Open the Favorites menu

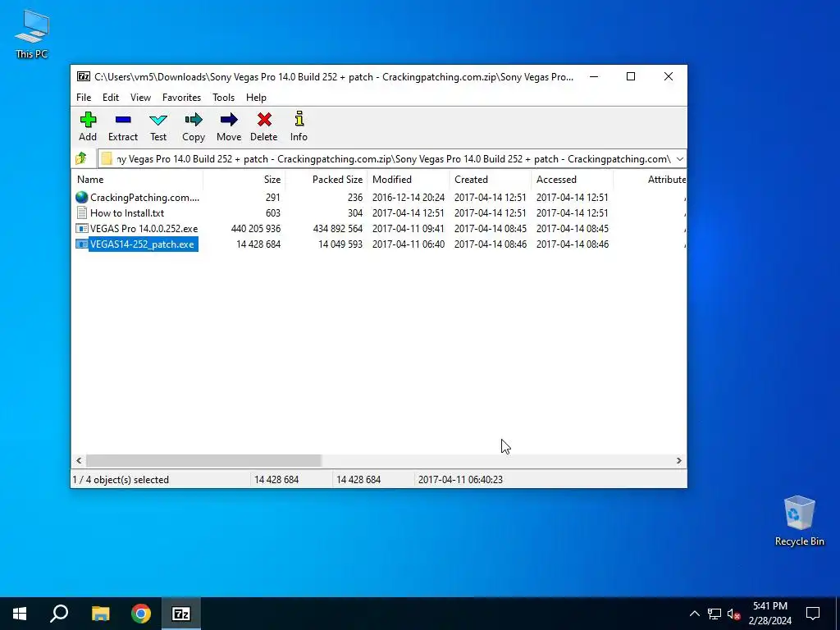181,98
